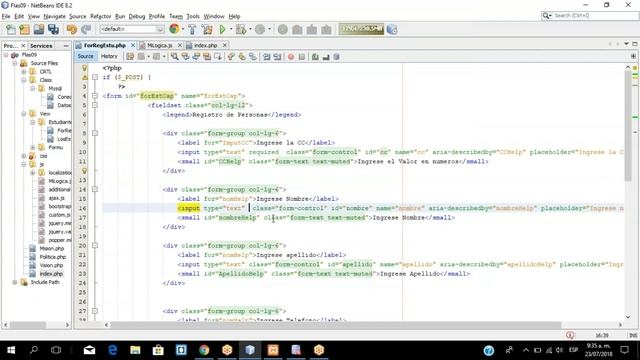The image size is (640, 360).
Task: Click the green Run Project arrow
Action: tap(222, 29)
